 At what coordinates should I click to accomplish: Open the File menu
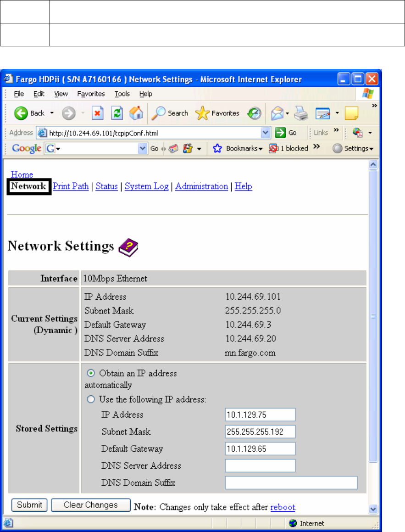(x=19, y=94)
